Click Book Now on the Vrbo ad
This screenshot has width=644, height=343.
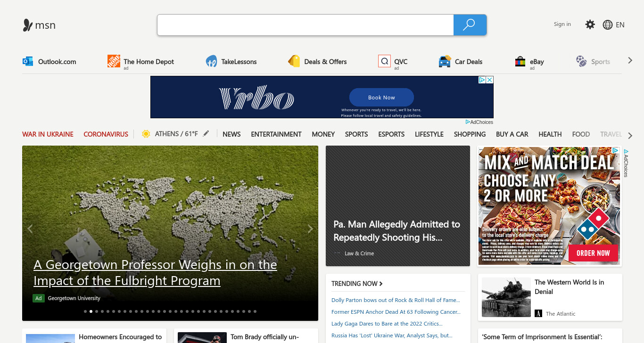pyautogui.click(x=381, y=98)
